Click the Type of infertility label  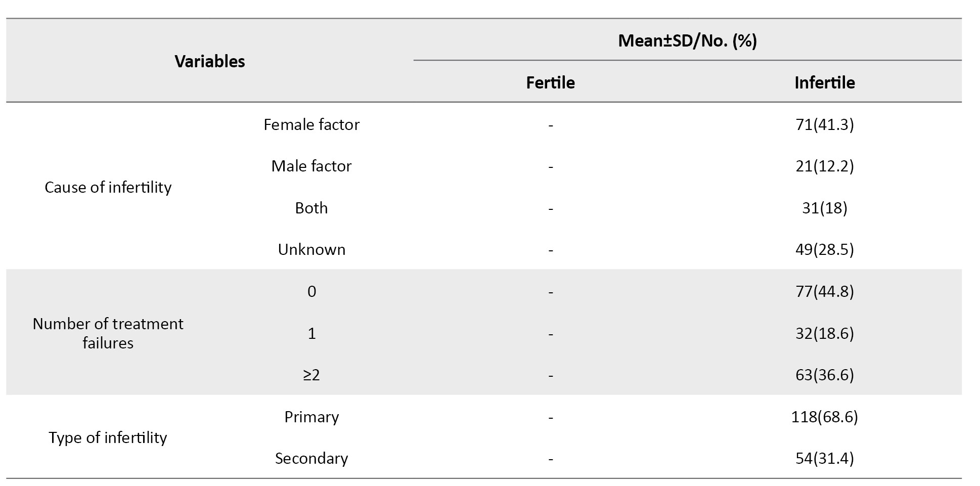pos(108,437)
